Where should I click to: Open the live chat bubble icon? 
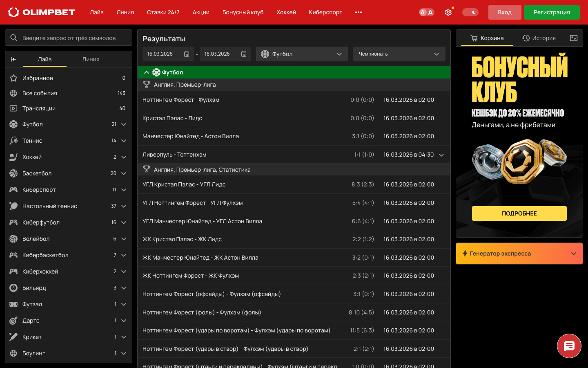(x=569, y=346)
